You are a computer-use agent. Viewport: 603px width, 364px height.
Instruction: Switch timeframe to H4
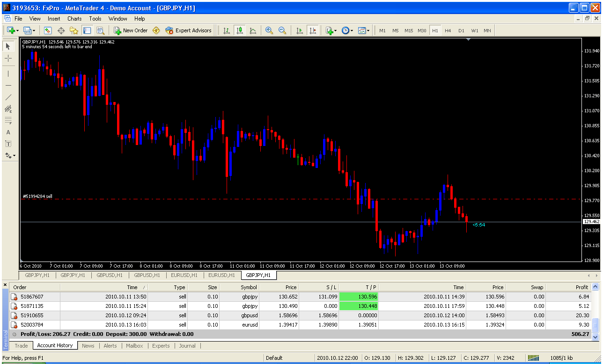(x=448, y=30)
